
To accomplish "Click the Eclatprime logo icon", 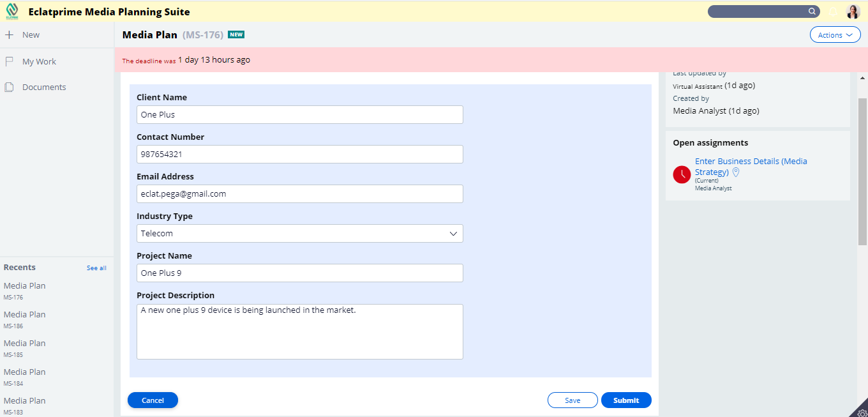I will [12, 11].
